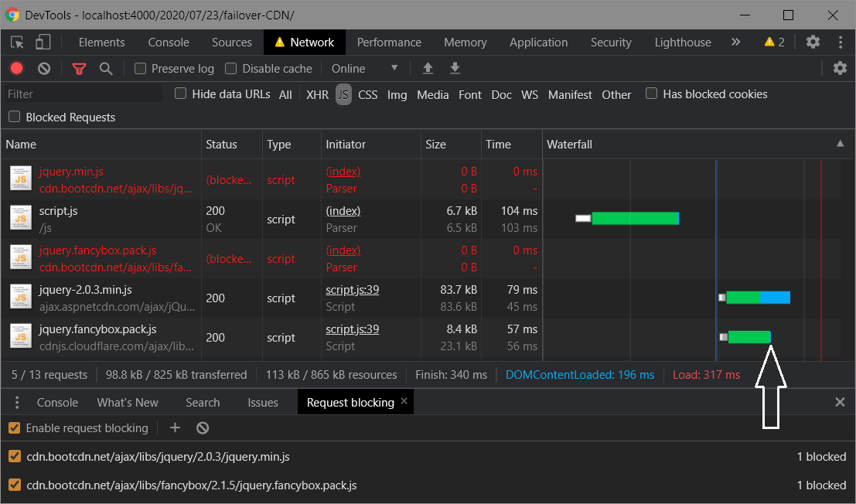The image size is (856, 504).
Task: Check Has blocked cookies
Action: [x=651, y=94]
